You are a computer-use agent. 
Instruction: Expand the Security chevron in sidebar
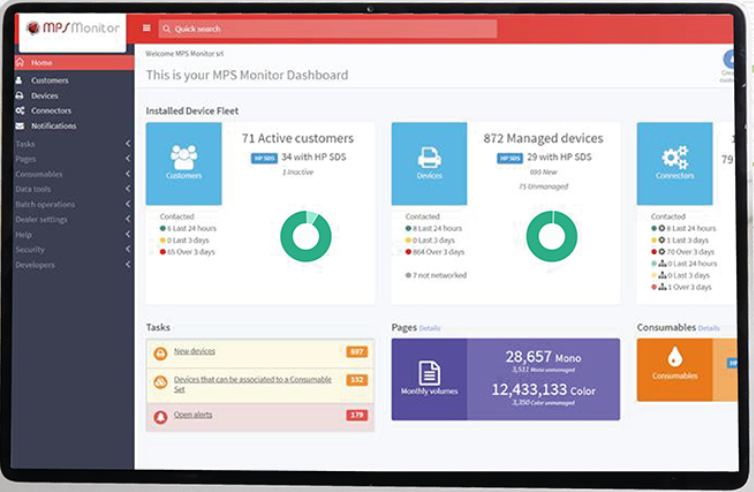coord(127,249)
